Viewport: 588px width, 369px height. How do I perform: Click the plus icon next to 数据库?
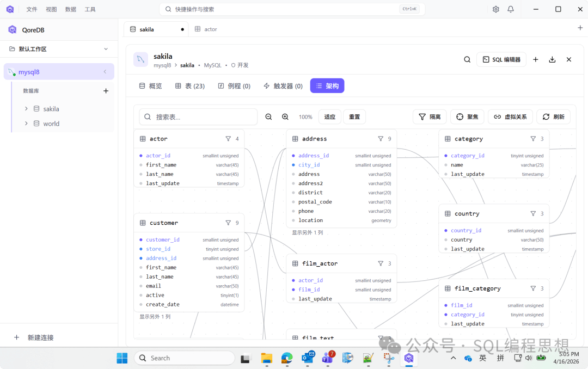pos(106,91)
